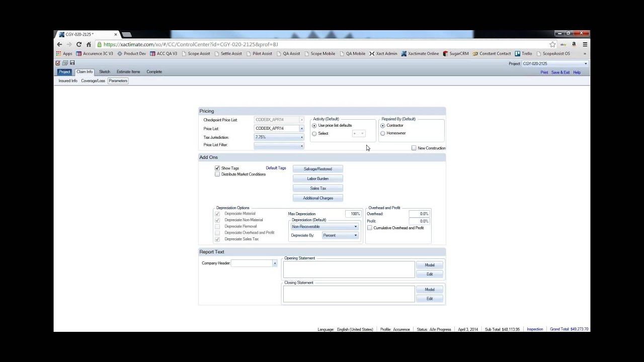Uncheck the Show Tags checkbox
Viewport: 644px width, 362px height.
[x=217, y=168]
